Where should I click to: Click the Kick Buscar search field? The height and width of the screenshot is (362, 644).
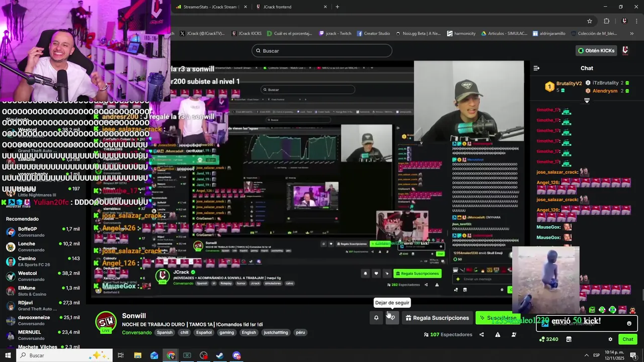322,51
